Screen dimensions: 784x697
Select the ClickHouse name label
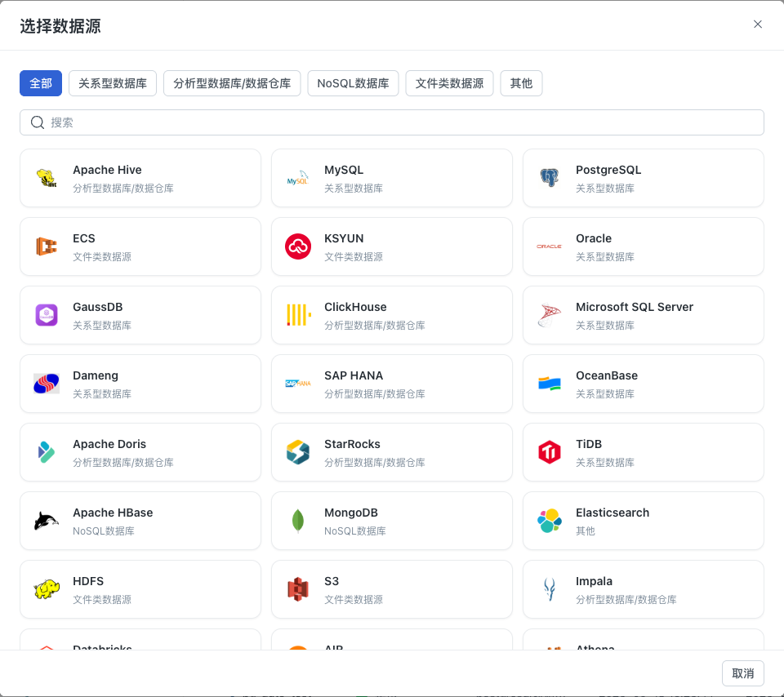point(355,307)
